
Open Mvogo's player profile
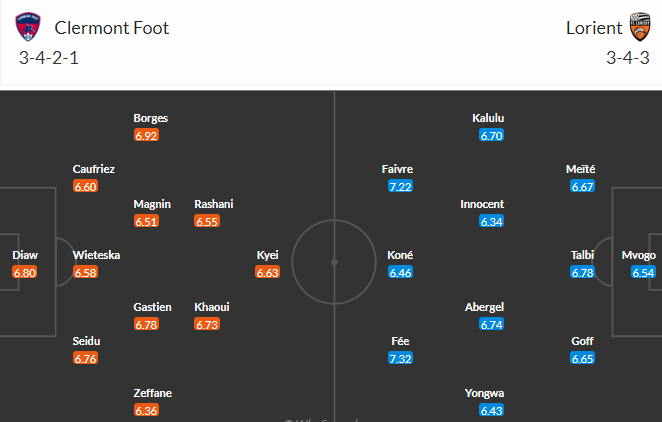[x=639, y=255]
